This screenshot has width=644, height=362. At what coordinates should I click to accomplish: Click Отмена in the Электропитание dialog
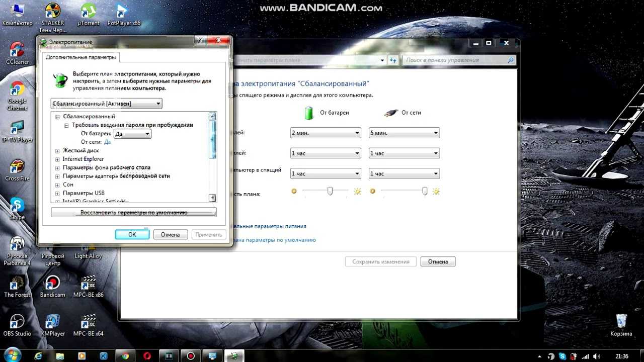170,234
